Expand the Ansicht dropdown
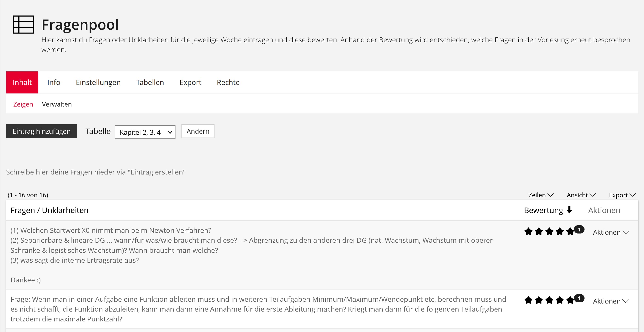 581,195
